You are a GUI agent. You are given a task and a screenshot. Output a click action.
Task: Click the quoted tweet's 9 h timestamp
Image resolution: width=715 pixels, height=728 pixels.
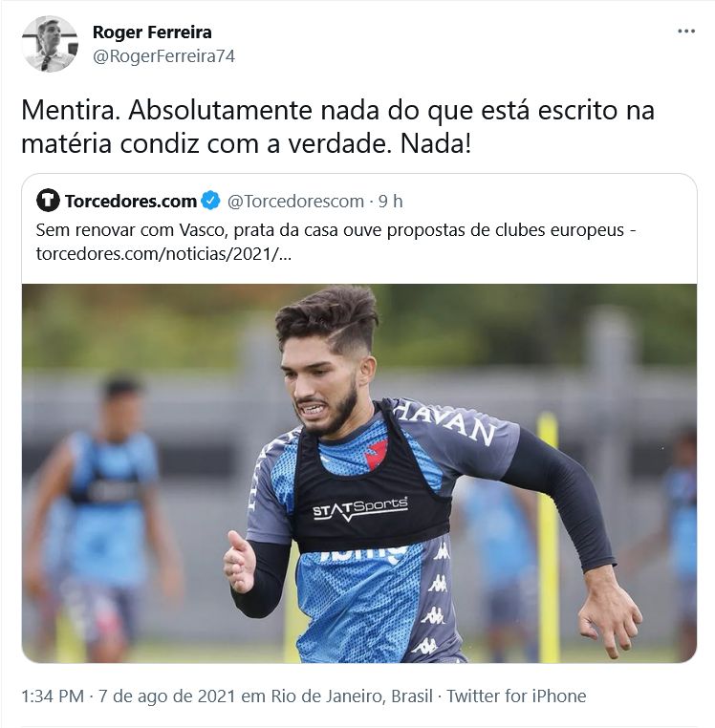[x=390, y=201]
